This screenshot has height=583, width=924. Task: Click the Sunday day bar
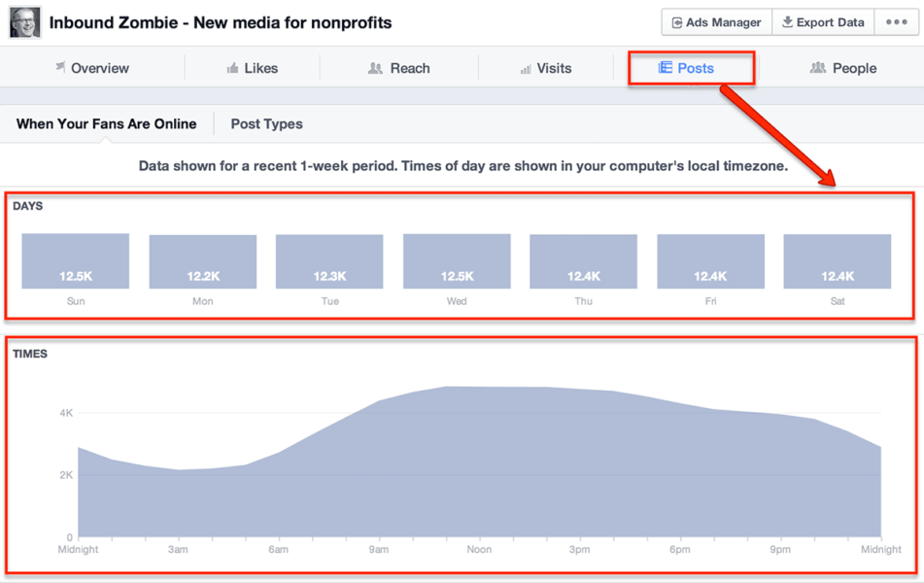coord(75,261)
